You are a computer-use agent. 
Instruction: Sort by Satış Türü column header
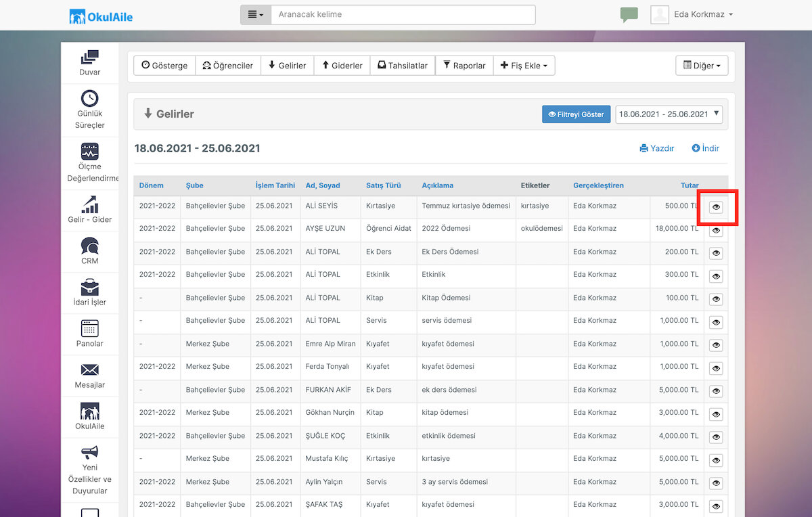(x=384, y=185)
